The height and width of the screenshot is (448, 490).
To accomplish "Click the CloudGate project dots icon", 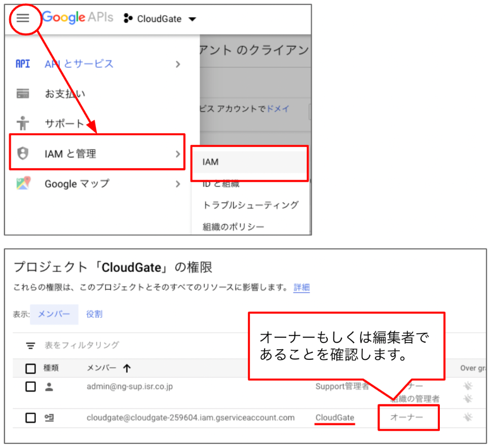I will 128,18.
